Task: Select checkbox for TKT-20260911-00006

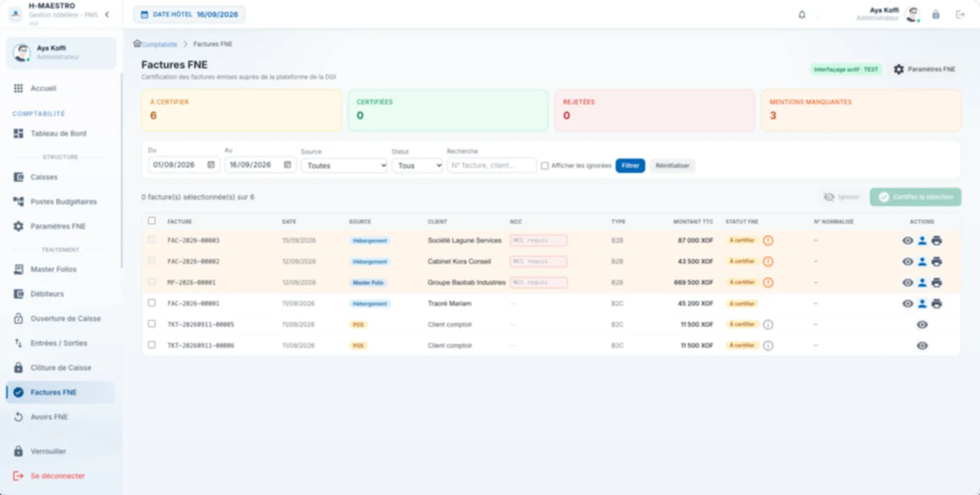Action: click(152, 345)
